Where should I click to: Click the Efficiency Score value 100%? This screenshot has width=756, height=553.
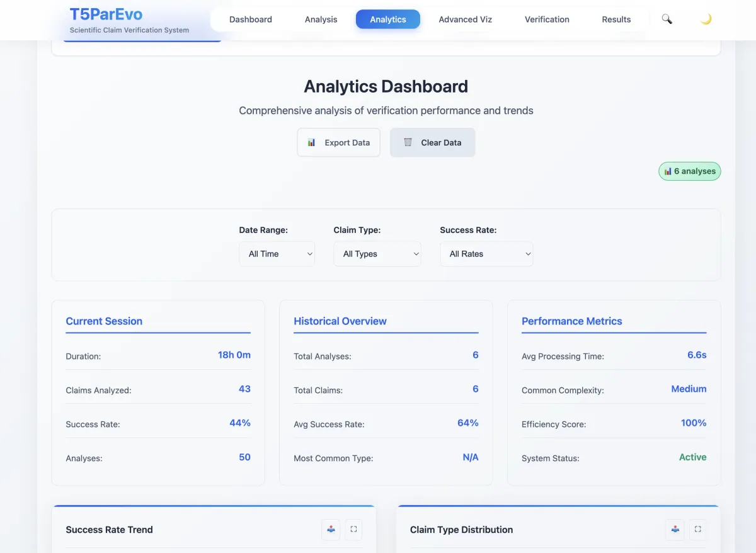point(694,423)
